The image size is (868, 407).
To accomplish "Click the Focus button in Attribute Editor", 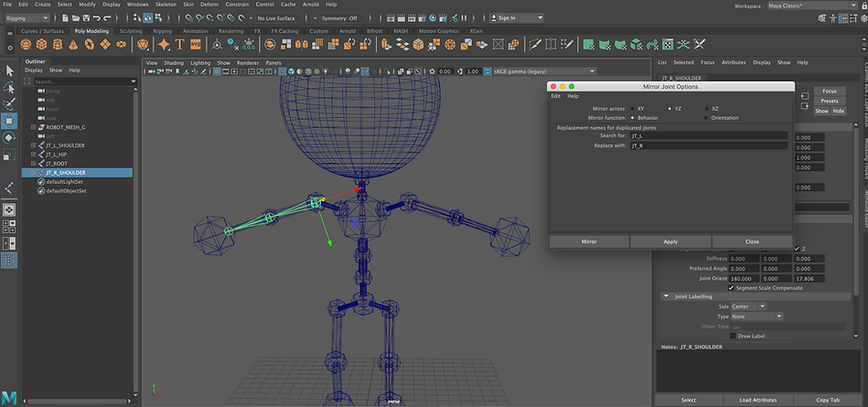I will click(x=830, y=91).
